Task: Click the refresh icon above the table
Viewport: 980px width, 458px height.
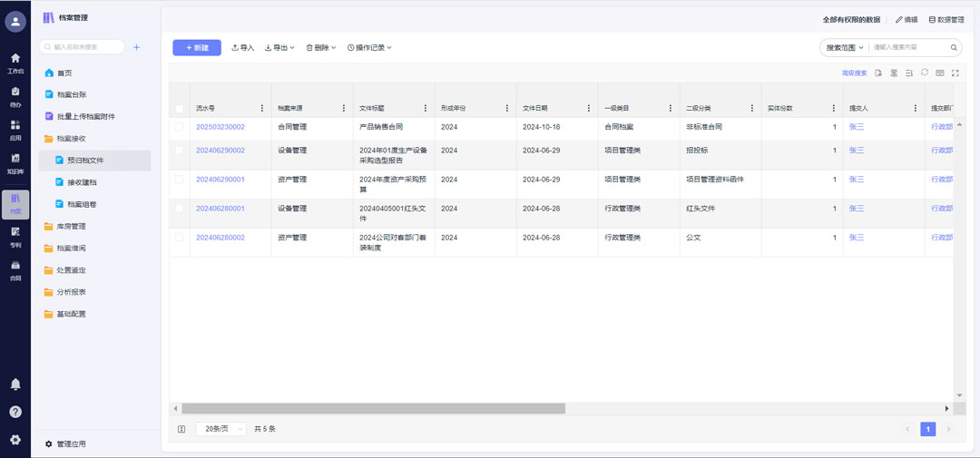Action: (924, 73)
